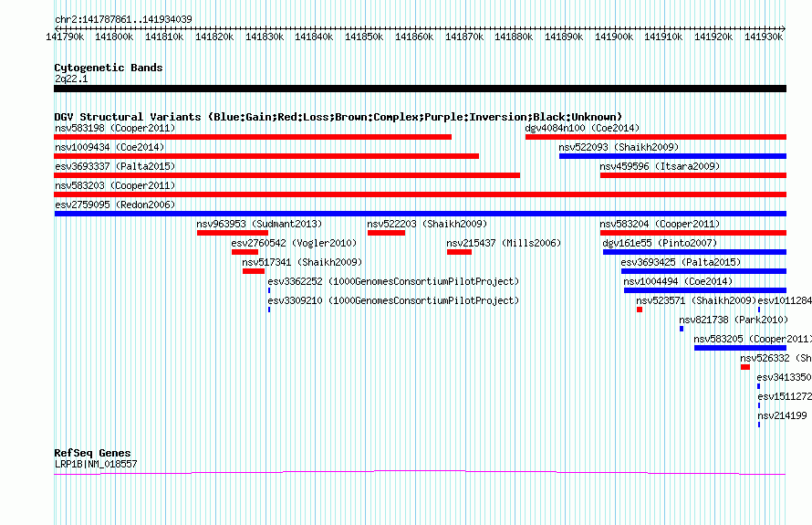Viewport: 812px width, 525px height.
Task: Click the RefSeq Genes track title
Action: pyautogui.click(x=92, y=453)
